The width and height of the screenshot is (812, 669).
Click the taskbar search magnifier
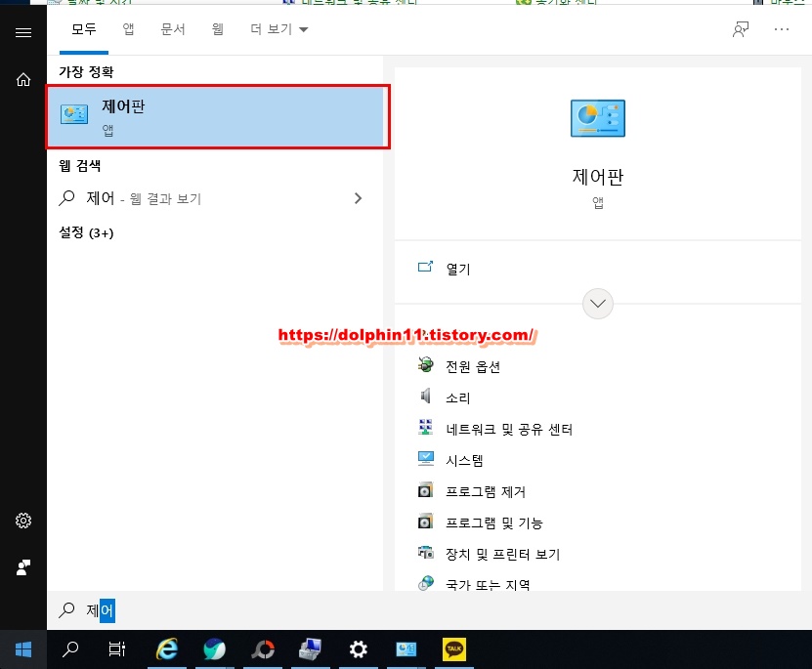tap(70, 649)
